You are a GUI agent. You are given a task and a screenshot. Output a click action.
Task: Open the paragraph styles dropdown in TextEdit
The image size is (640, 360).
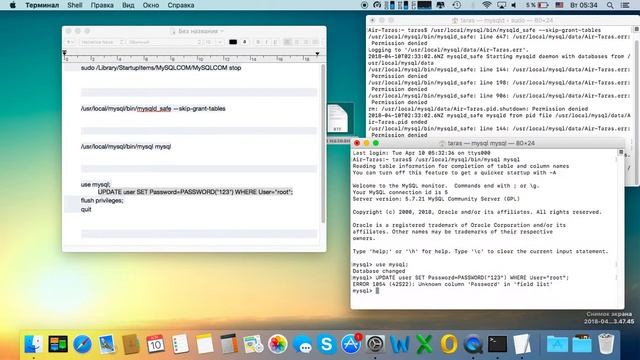[x=70, y=42]
